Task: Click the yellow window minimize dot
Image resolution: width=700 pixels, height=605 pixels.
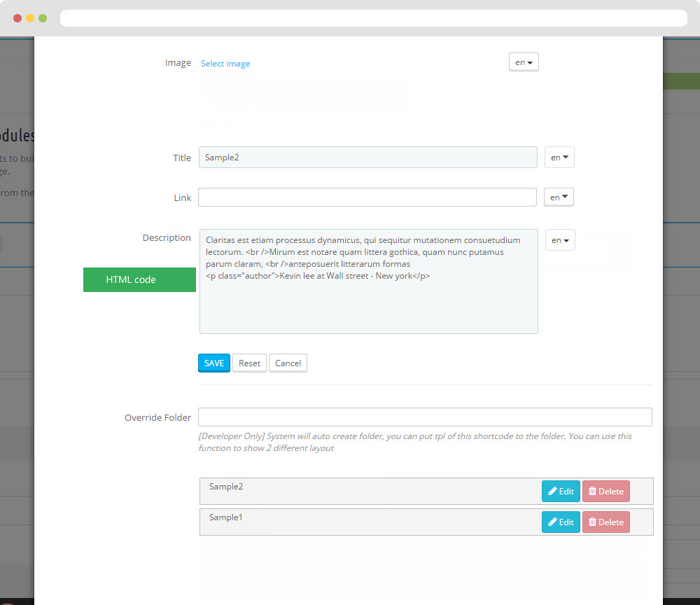Action: [x=30, y=18]
